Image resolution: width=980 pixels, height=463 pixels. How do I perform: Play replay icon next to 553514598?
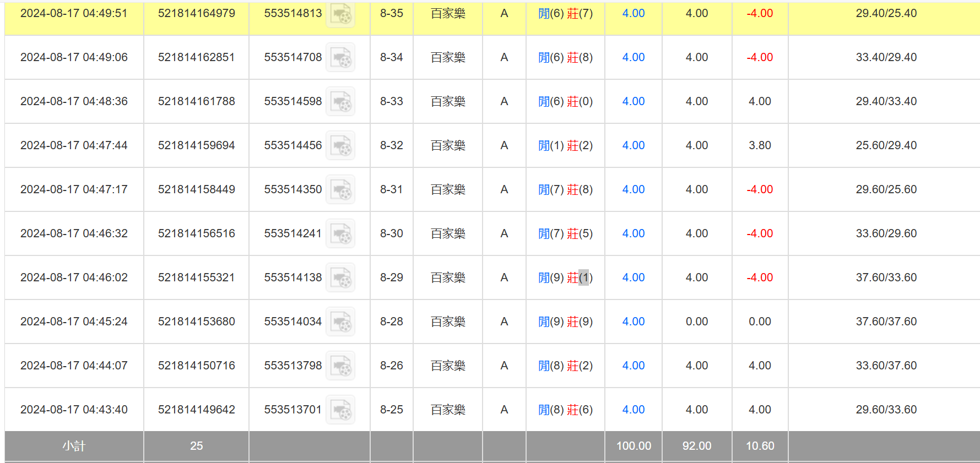340,102
